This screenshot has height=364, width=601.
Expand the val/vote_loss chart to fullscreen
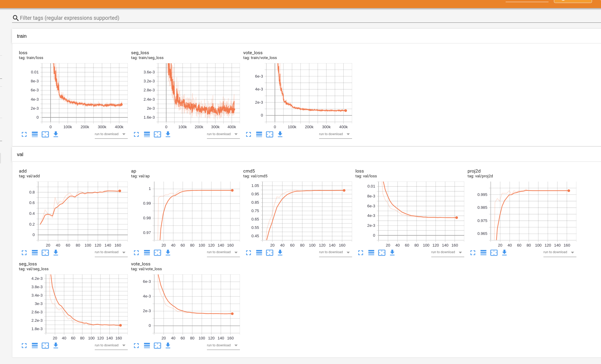tap(136, 345)
